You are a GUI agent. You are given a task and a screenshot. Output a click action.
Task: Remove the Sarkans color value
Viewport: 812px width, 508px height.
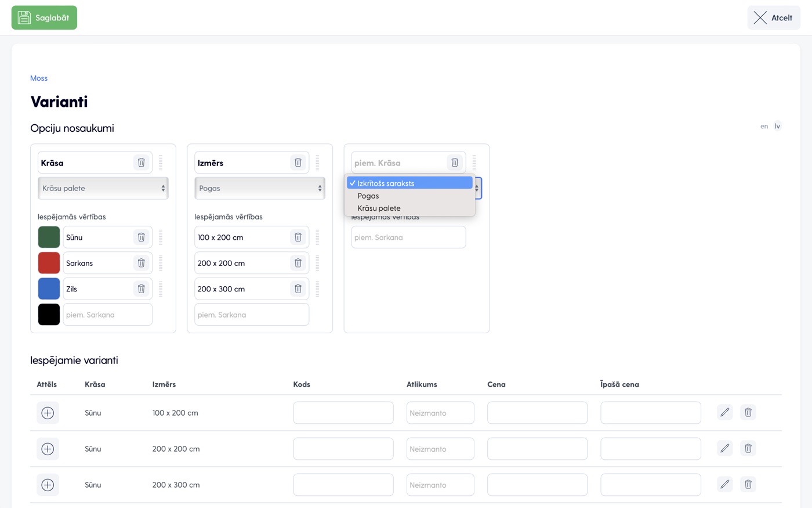click(141, 263)
